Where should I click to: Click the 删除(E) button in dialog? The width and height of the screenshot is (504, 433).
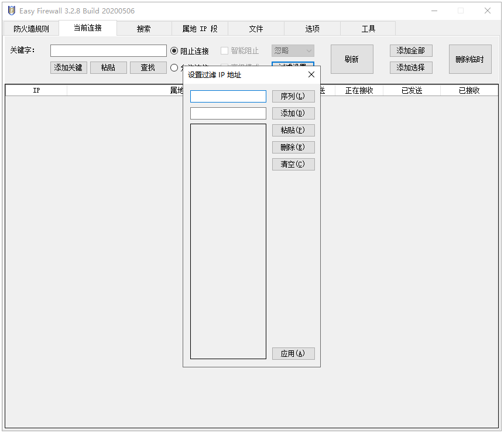tap(293, 147)
